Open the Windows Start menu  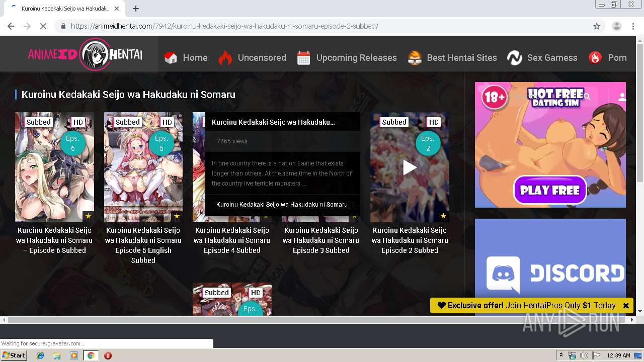tap(14, 355)
